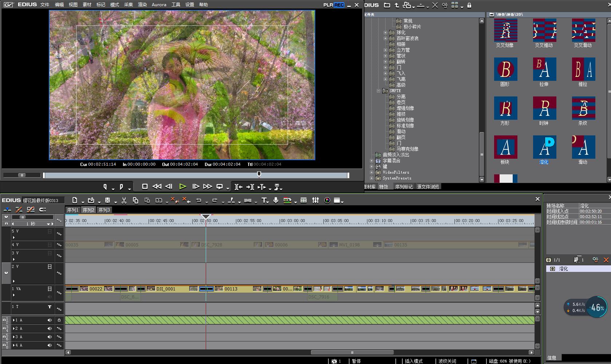This screenshot has height=364, width=611.
Task: Toggle the lock on track 1 A
Action: (x=59, y=320)
